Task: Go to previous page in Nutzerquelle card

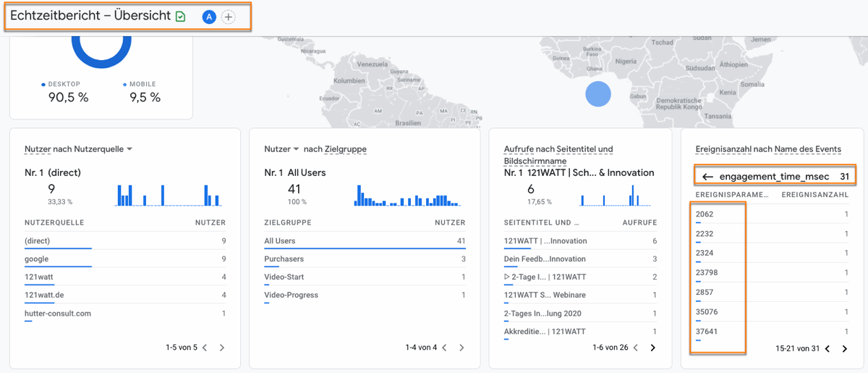Action: (x=205, y=348)
